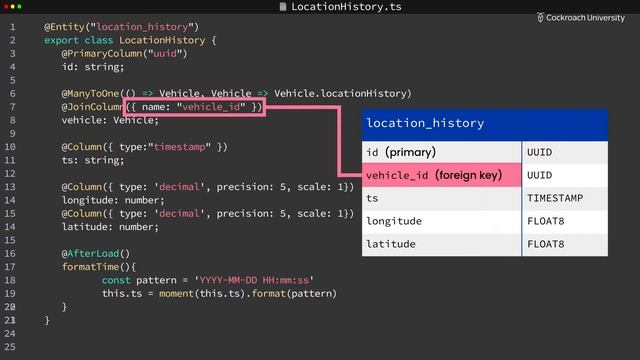Click the TIMESTAMP type cell

pos(565,198)
